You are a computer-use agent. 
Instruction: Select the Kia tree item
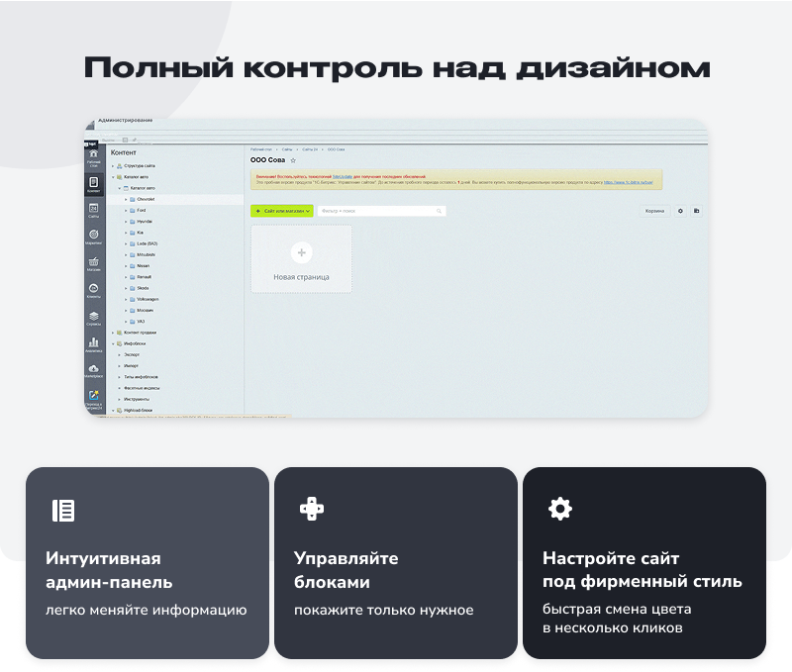point(140,233)
